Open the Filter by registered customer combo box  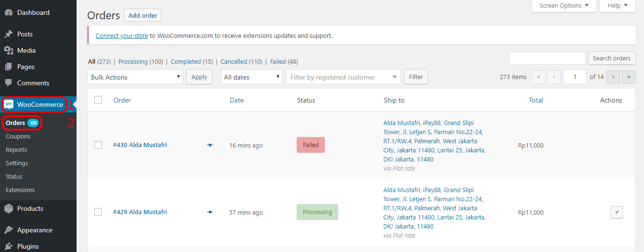coord(343,77)
